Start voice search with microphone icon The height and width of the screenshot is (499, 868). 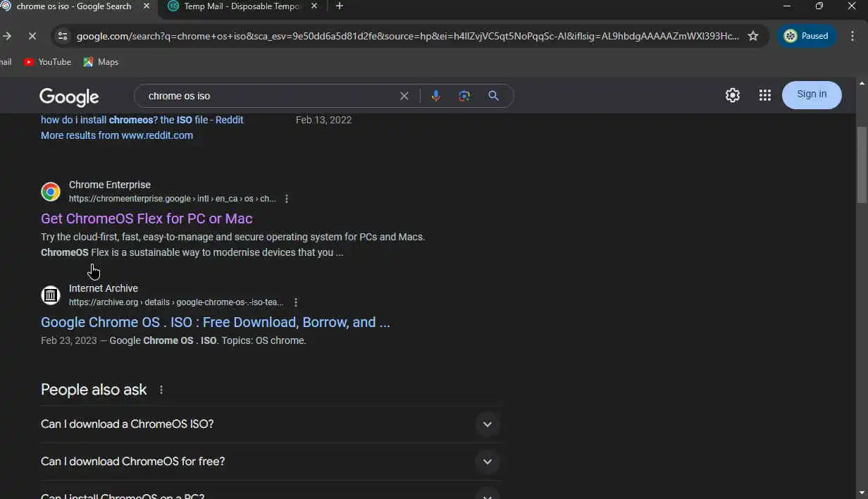tap(436, 96)
